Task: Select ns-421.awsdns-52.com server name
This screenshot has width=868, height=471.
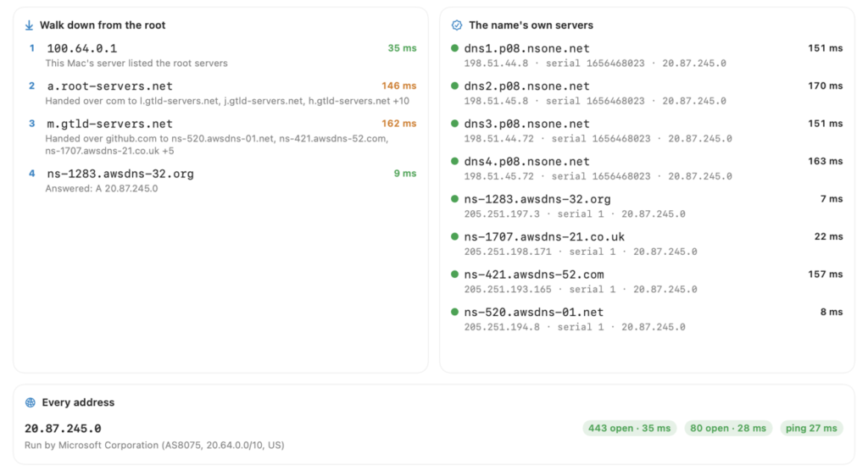Action: click(534, 274)
